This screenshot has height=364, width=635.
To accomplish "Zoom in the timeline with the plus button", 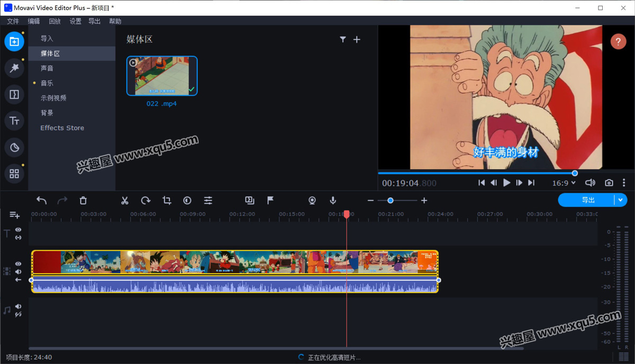I will coord(424,201).
